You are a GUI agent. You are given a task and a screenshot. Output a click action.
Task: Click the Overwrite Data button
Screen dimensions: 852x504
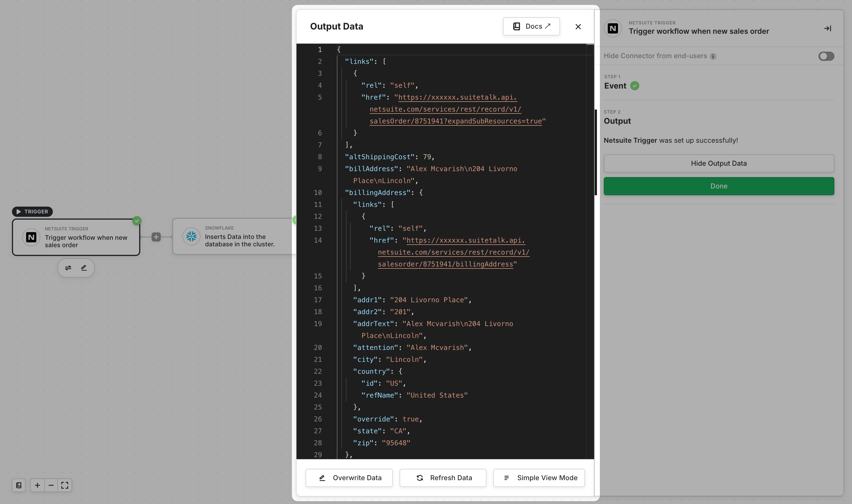pyautogui.click(x=349, y=478)
